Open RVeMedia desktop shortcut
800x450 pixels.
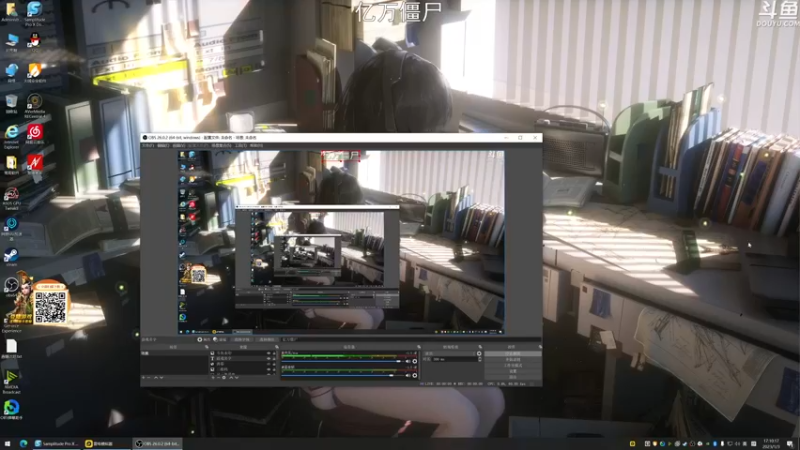coord(34,106)
